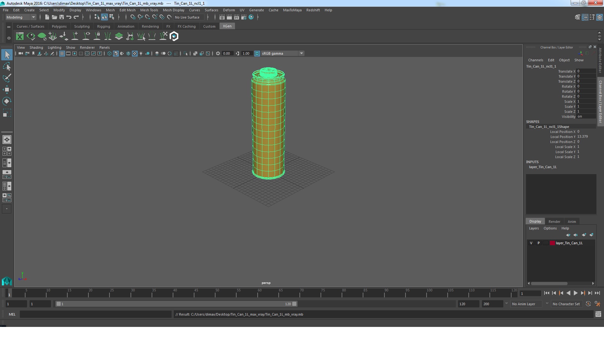Viewport: 604px width, 364px height.
Task: Click the Display button in Channel Box
Action: 535,221
